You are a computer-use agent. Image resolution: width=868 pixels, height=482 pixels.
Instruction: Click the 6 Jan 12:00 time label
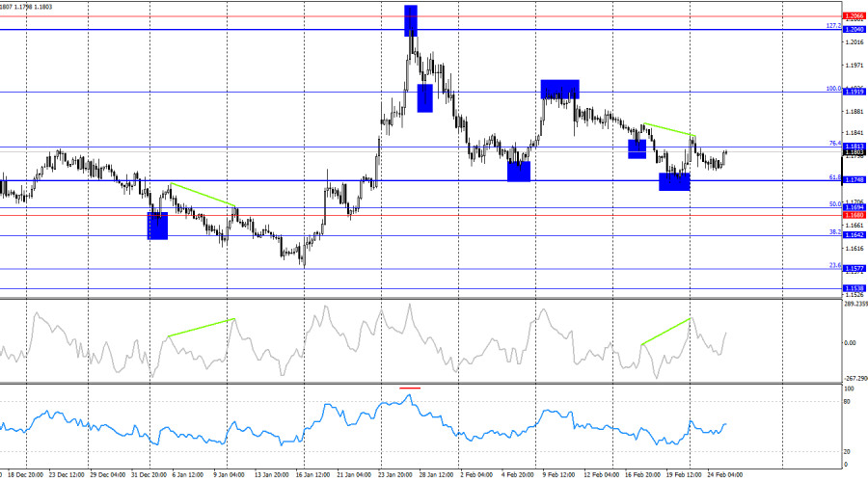click(x=188, y=475)
